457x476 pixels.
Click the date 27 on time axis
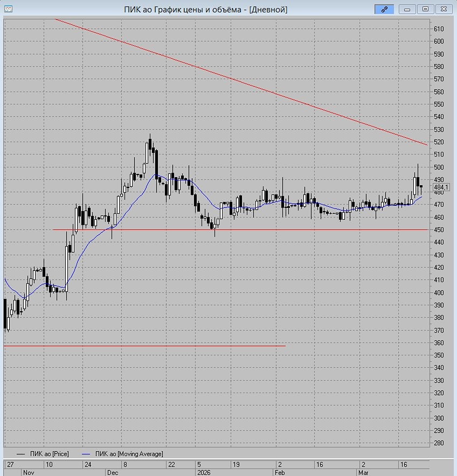10,465
